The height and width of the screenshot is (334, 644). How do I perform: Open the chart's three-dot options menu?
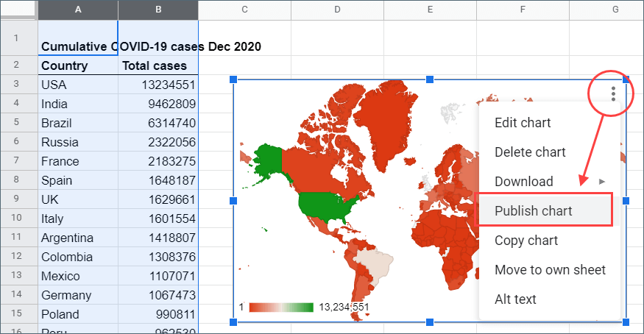(x=613, y=94)
